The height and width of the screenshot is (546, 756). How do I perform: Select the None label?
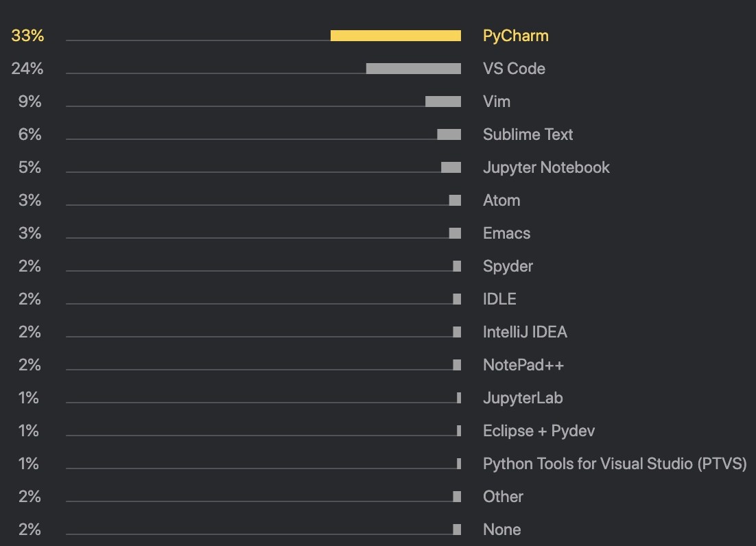[501, 530]
